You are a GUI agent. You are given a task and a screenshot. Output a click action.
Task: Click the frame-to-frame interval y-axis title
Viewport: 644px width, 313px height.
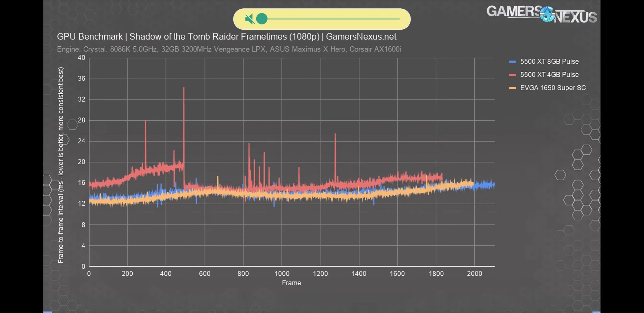click(61, 165)
